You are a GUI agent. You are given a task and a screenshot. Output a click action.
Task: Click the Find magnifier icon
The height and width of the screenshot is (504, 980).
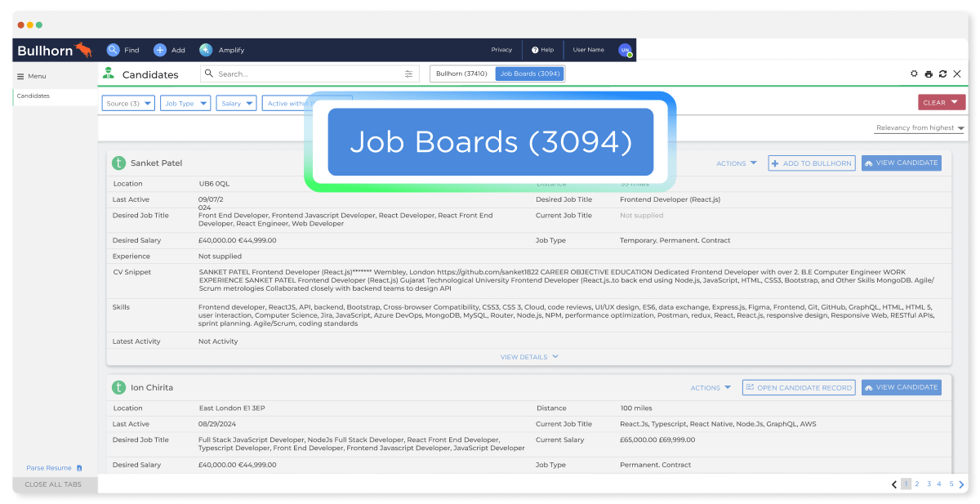113,50
